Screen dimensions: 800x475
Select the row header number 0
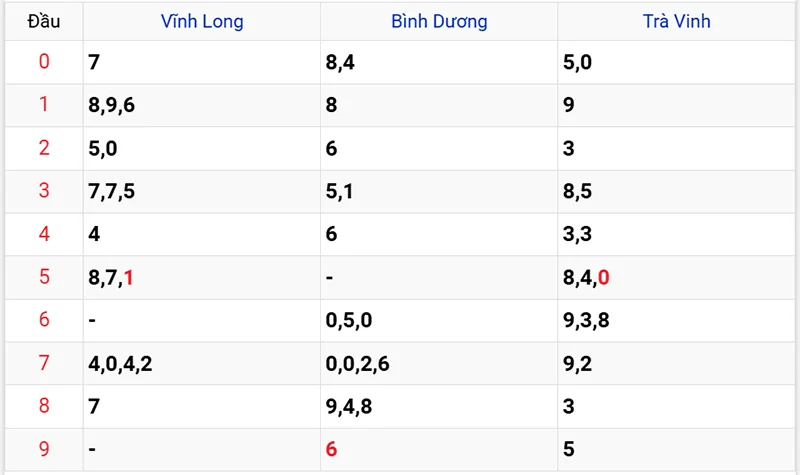(43, 63)
